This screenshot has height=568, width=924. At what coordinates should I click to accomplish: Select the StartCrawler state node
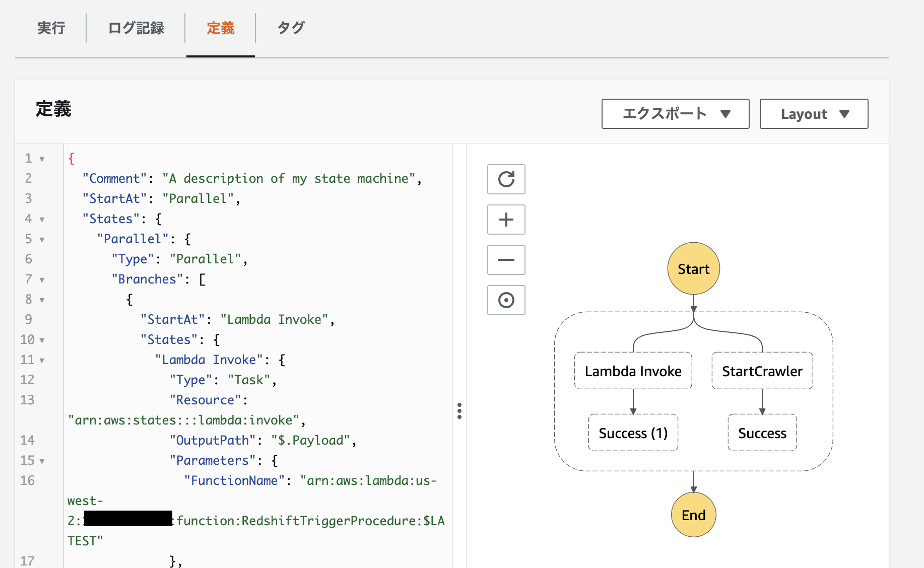[x=762, y=371]
